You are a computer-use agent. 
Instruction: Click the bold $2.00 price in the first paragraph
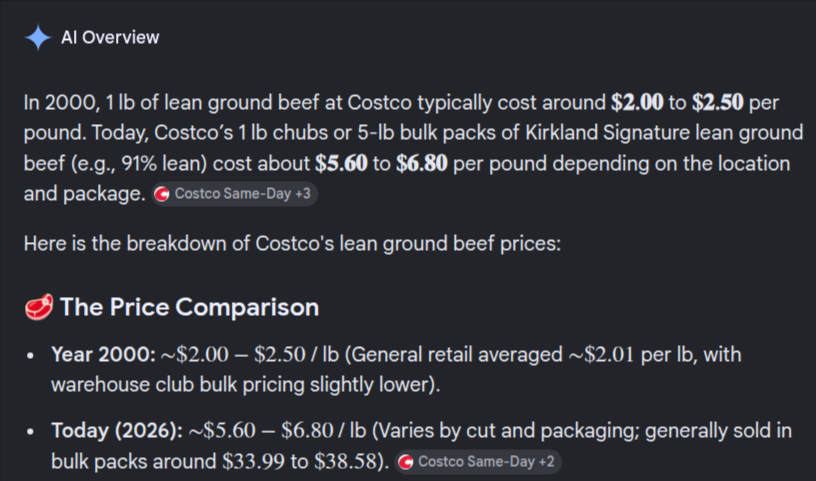pos(637,103)
